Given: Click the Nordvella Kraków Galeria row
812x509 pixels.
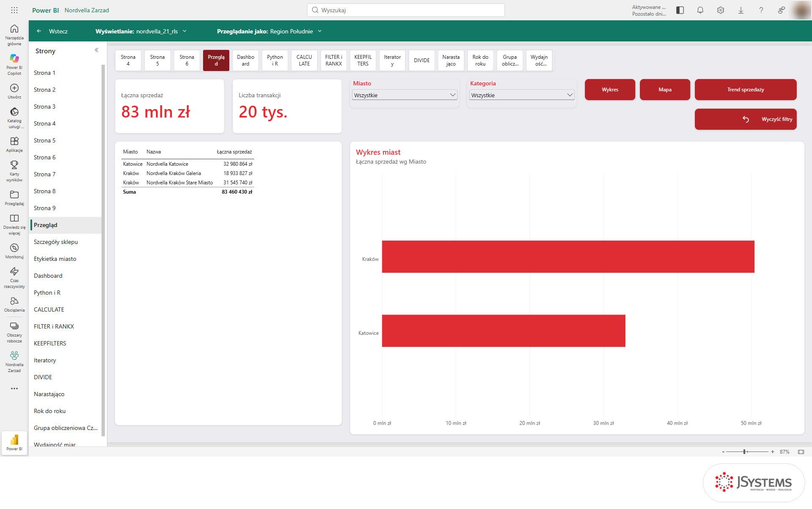Looking at the screenshot, I should tap(187, 173).
